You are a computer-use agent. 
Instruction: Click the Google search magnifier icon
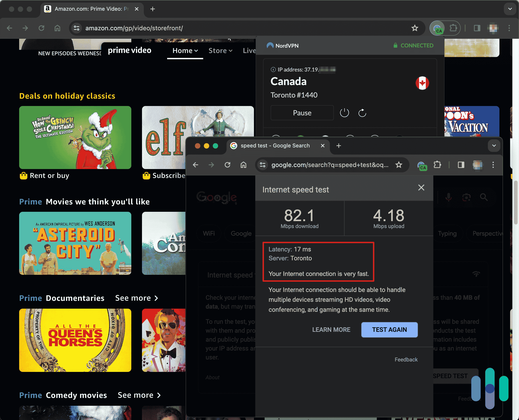coord(484,198)
